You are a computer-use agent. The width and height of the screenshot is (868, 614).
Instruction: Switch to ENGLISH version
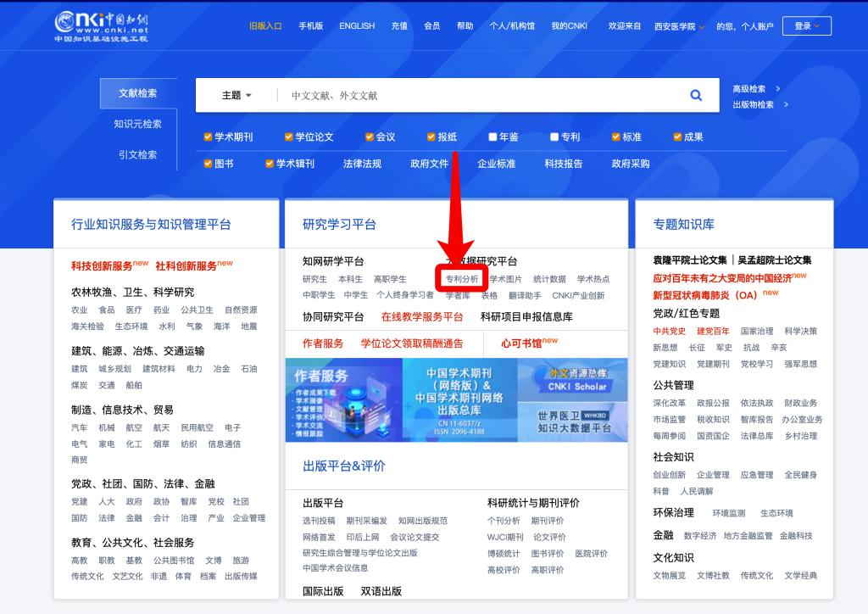357,26
